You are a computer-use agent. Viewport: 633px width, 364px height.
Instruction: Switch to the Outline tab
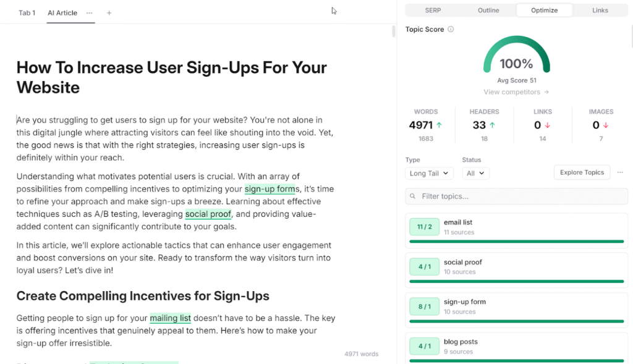488,11
